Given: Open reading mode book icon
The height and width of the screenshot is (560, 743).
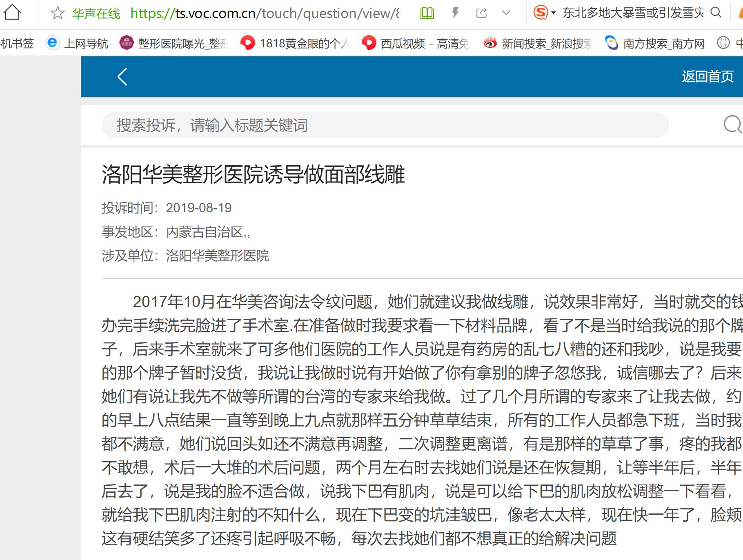Looking at the screenshot, I should [x=427, y=13].
